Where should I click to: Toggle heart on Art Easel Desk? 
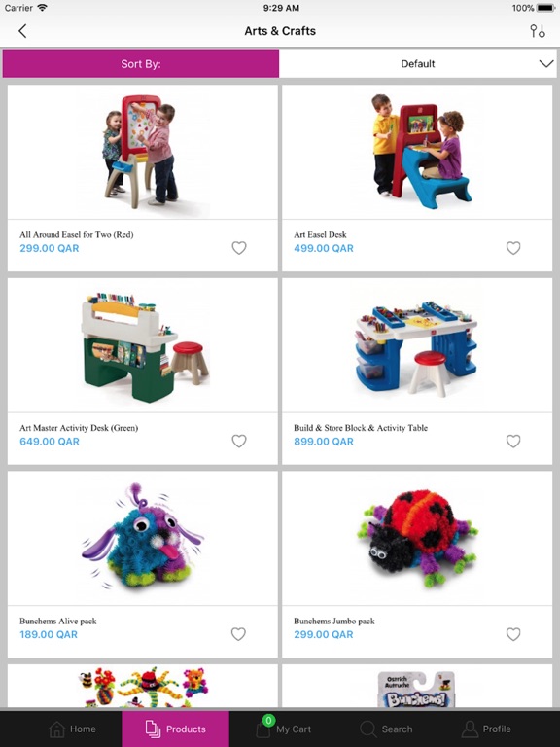coord(513,248)
